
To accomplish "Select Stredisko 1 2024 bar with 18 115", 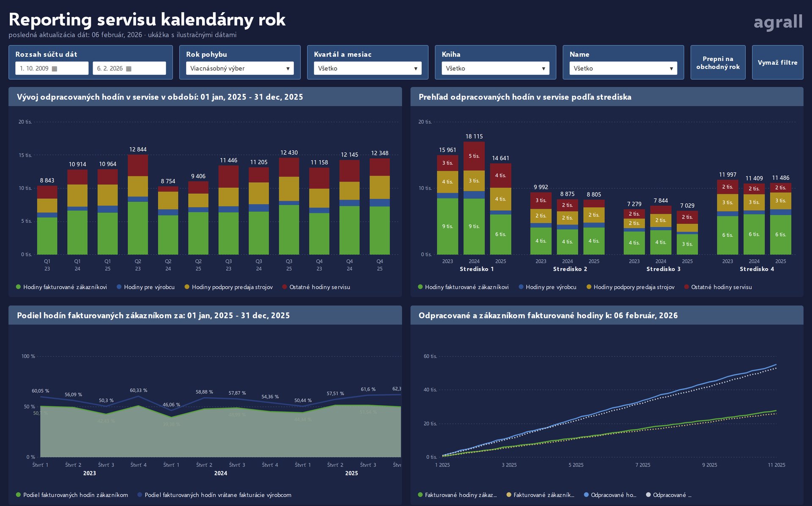I will [474, 198].
